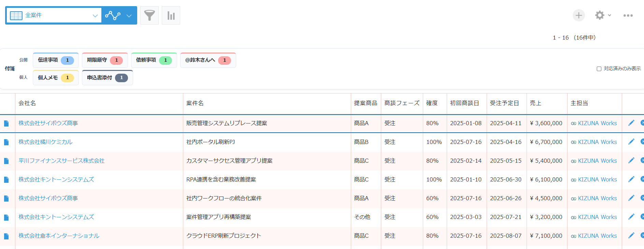
Task: Open the bar chart aggregate icon
Action: pyautogui.click(x=171, y=15)
